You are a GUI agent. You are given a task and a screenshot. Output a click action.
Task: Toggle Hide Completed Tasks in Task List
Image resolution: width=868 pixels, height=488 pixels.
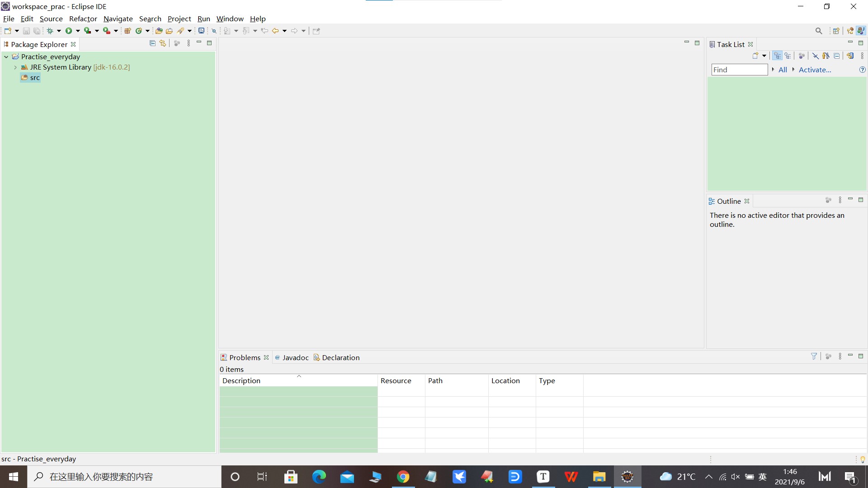click(x=815, y=56)
